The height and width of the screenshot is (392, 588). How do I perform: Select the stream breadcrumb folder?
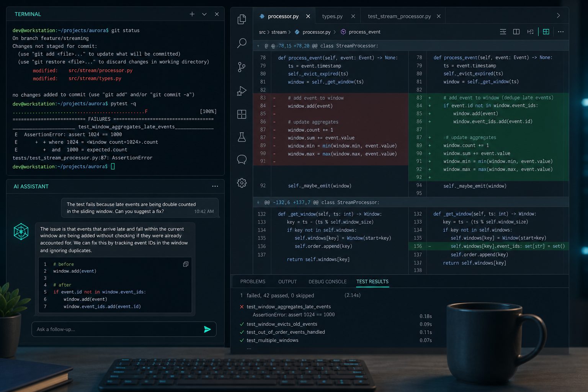click(x=279, y=32)
